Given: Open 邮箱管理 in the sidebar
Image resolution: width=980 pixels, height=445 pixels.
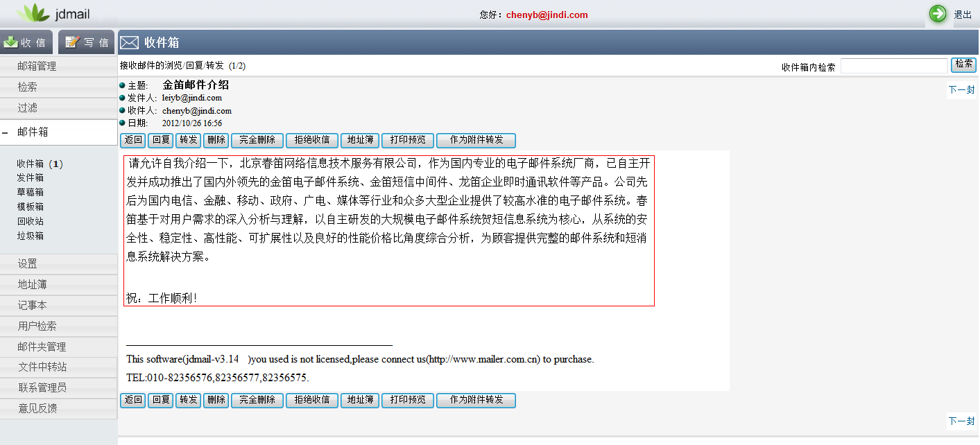Looking at the screenshot, I should pyautogui.click(x=58, y=67).
